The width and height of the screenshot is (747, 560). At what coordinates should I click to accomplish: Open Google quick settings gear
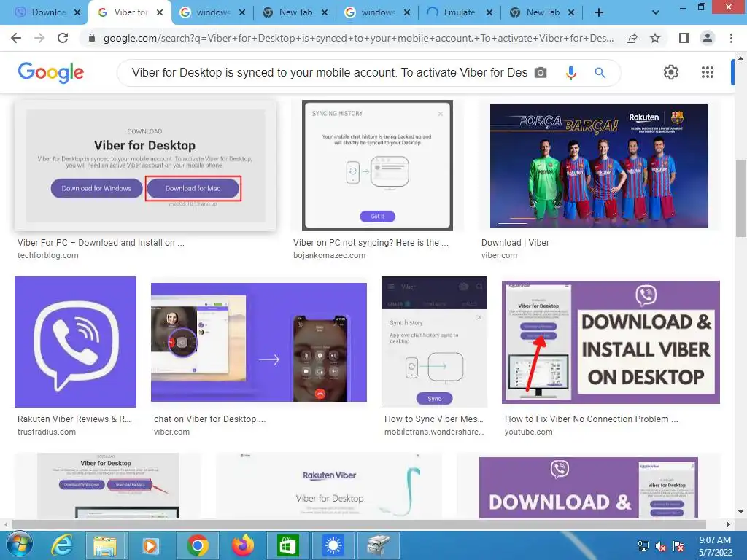[671, 72]
